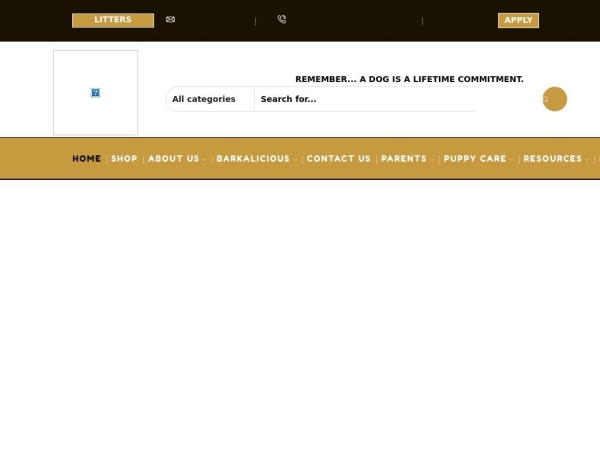Open the SHOP menu item
Image resolution: width=600 pixels, height=450 pixels.
click(124, 159)
